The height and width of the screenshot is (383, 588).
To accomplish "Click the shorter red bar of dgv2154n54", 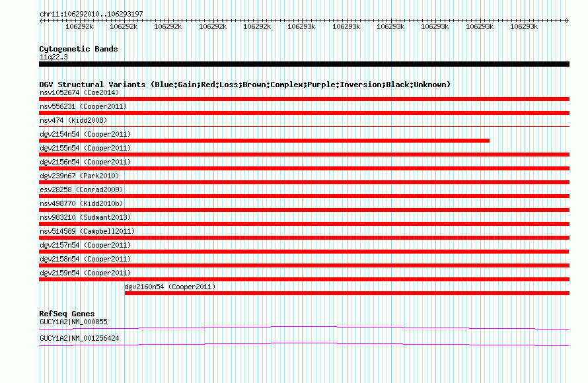I will coord(264,141).
